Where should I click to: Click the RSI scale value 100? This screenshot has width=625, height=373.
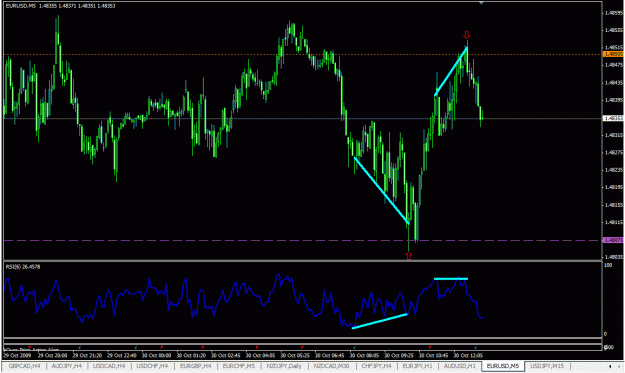[608, 265]
